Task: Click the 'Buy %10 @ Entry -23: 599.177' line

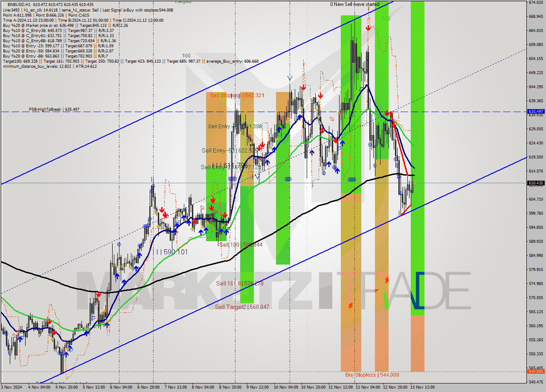Action: pos(58,46)
